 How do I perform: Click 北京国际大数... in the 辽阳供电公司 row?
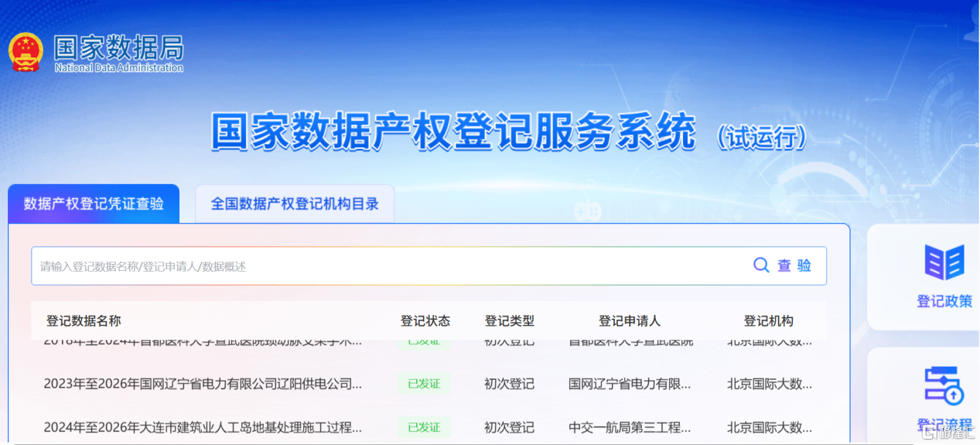(x=770, y=383)
